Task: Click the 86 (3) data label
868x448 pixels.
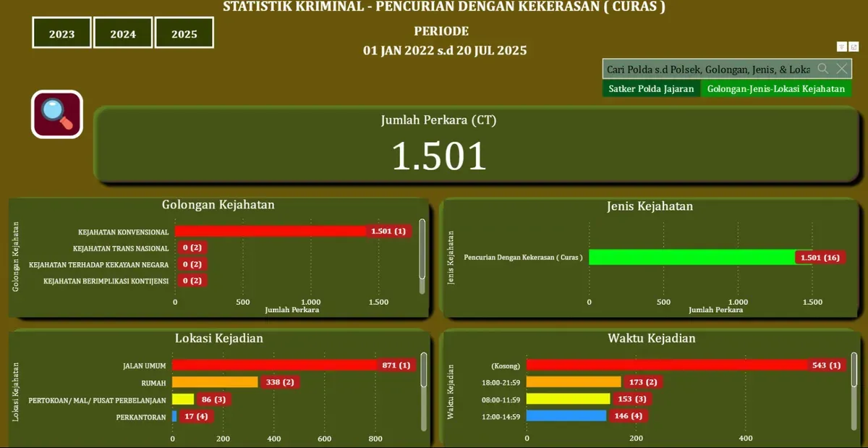Action: coord(213,399)
